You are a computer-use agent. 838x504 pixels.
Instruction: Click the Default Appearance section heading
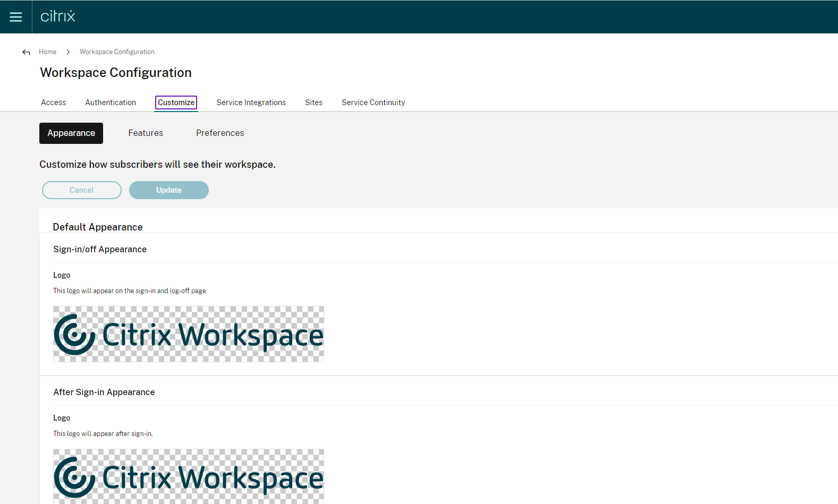(98, 227)
